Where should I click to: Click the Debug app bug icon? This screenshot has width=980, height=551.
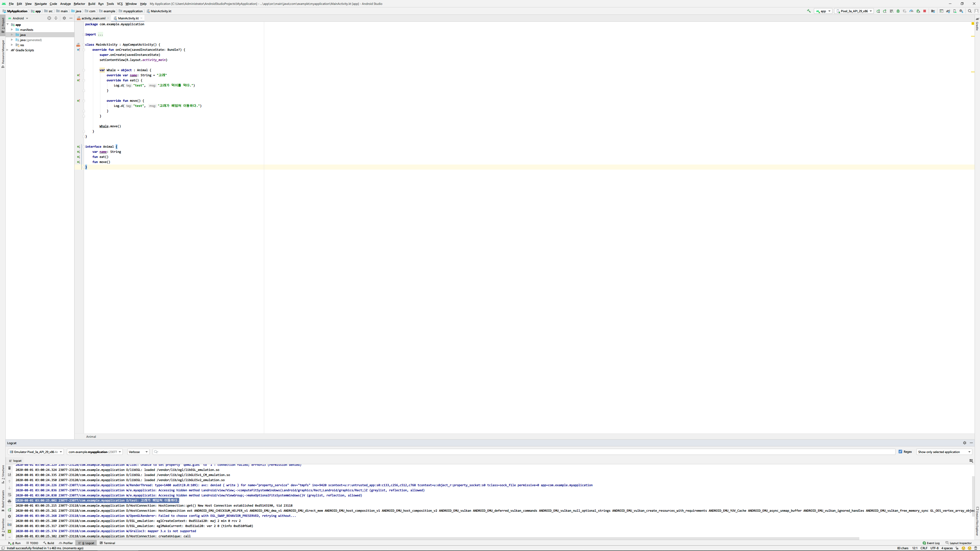[898, 11]
